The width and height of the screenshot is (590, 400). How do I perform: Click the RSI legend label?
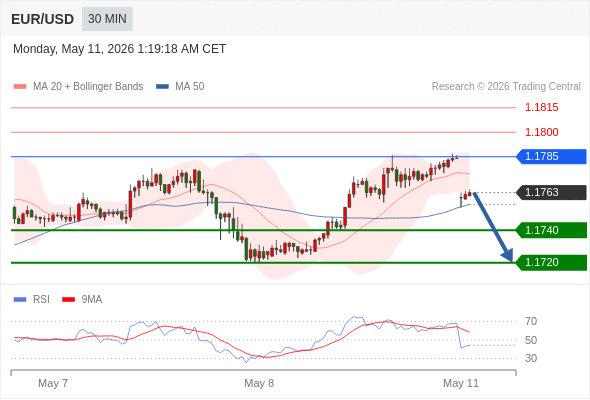tap(41, 300)
